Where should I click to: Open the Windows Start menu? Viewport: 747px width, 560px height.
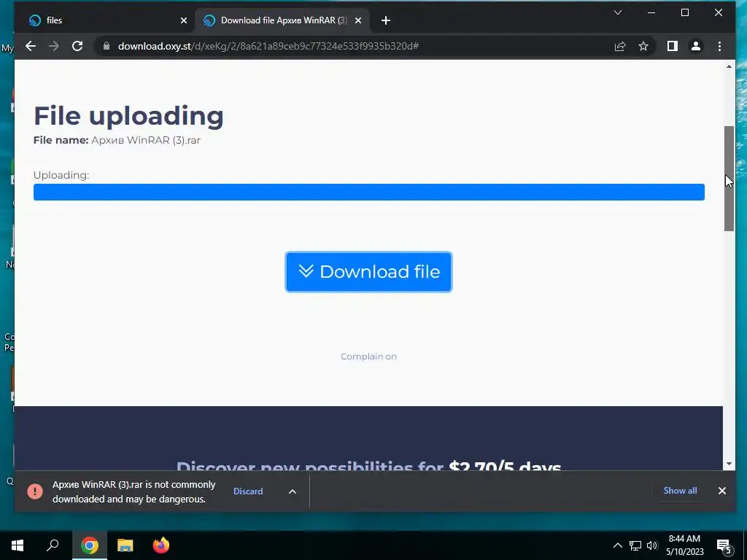point(18,545)
